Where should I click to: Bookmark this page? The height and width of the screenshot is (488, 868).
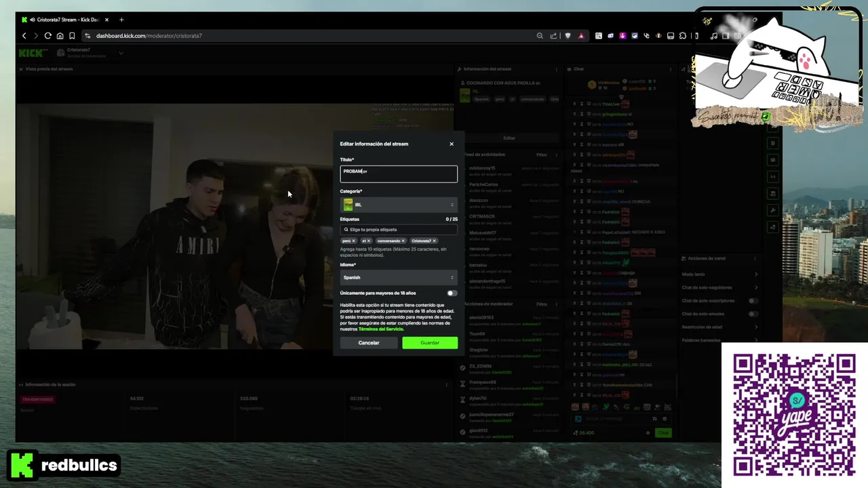pyautogui.click(x=72, y=36)
